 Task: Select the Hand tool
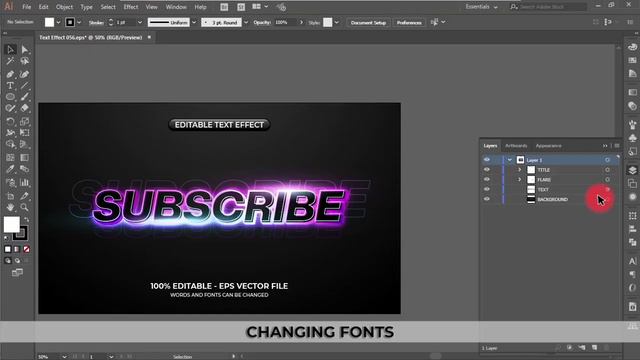pos(10,207)
